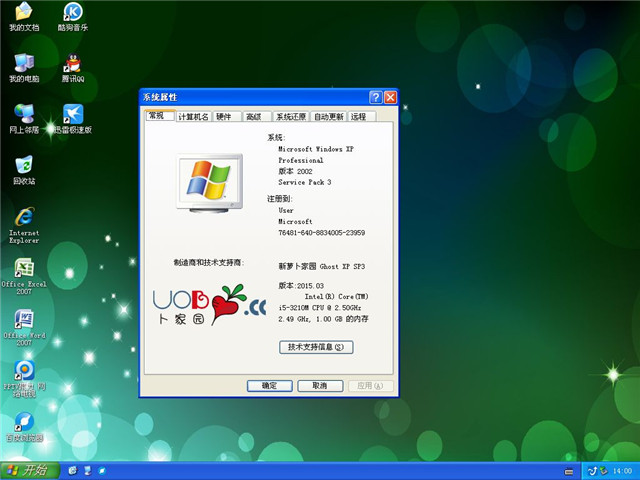Click the product ID 76481-640-8834005-23959
The image size is (640, 480).
tap(322, 233)
